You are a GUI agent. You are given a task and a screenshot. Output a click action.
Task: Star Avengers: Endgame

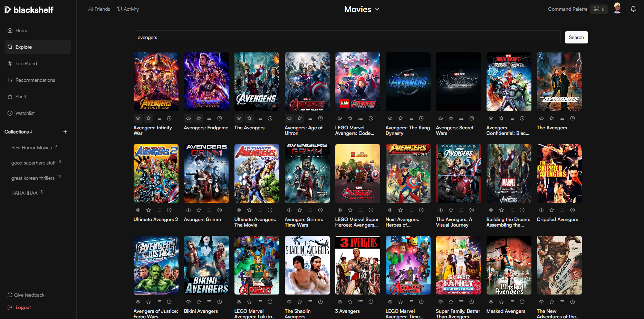pos(199,118)
